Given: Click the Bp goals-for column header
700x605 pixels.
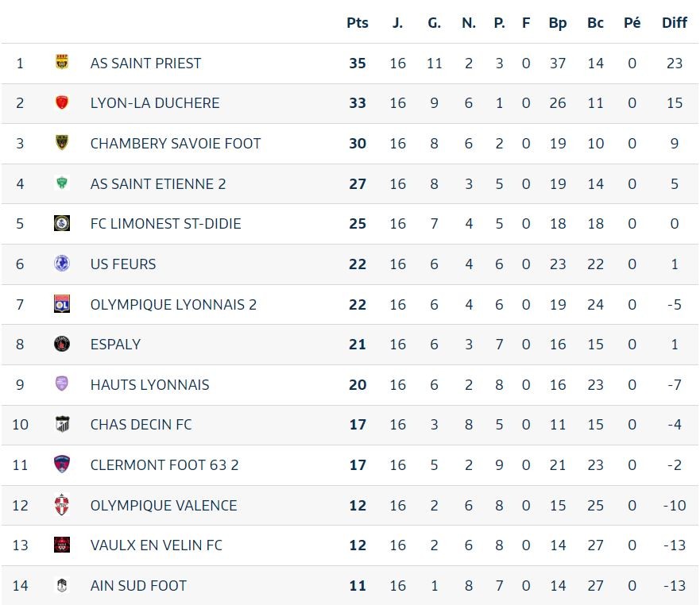Looking at the screenshot, I should (558, 23).
